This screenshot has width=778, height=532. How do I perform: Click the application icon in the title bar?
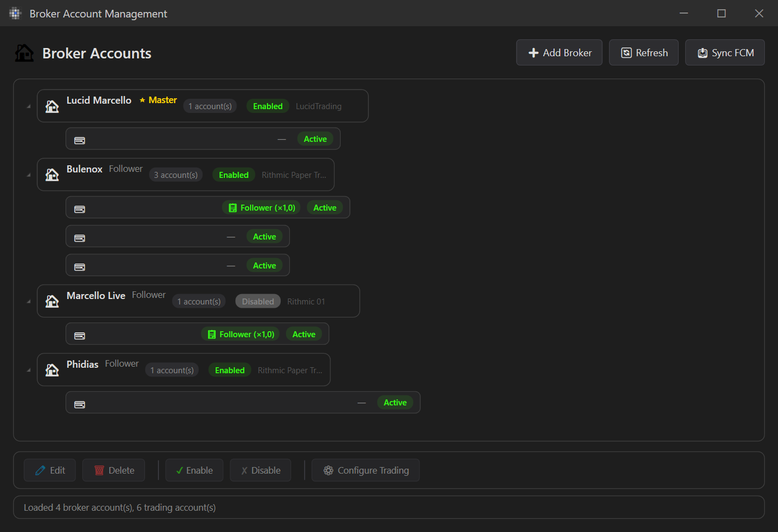15,14
